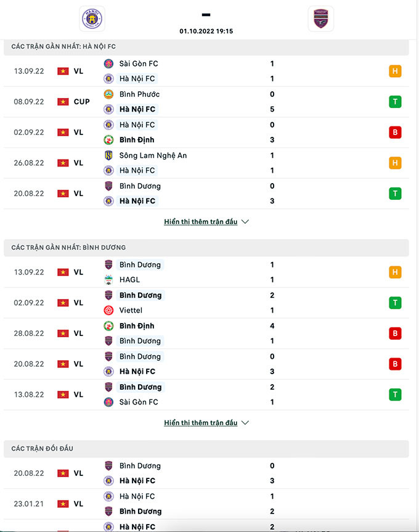Screen dimensions: 419x532
Task: Click orange H badge for Sài Gòn match
Action: [395, 71]
